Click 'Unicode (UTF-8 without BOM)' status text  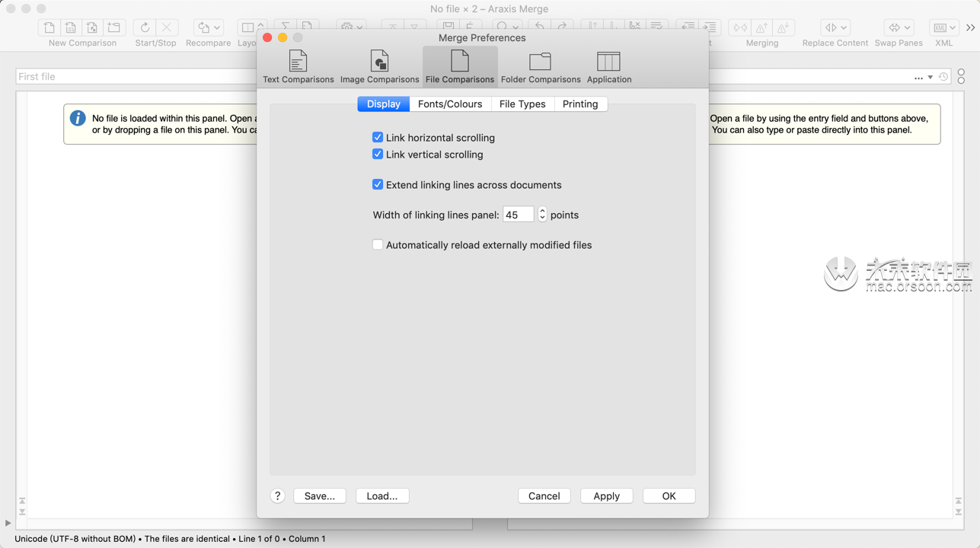pos(76,539)
